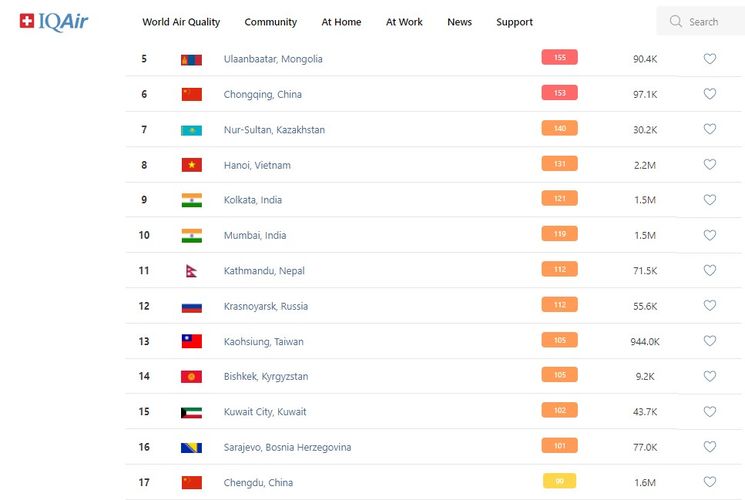745x500 pixels.
Task: Click the Kazakhstan flag icon
Action: (191, 130)
